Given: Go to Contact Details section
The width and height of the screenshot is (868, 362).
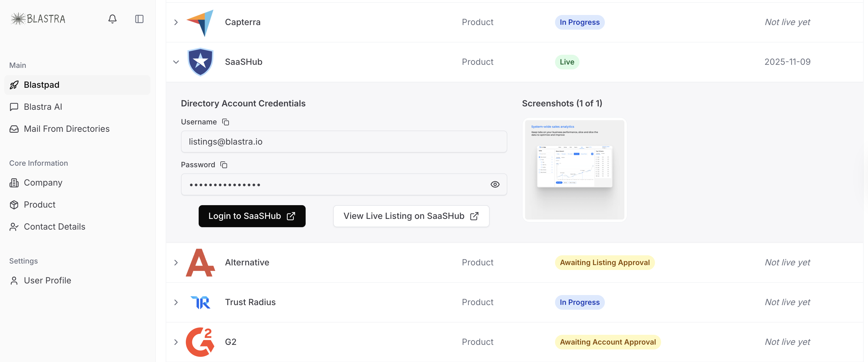Looking at the screenshot, I should 54,227.
